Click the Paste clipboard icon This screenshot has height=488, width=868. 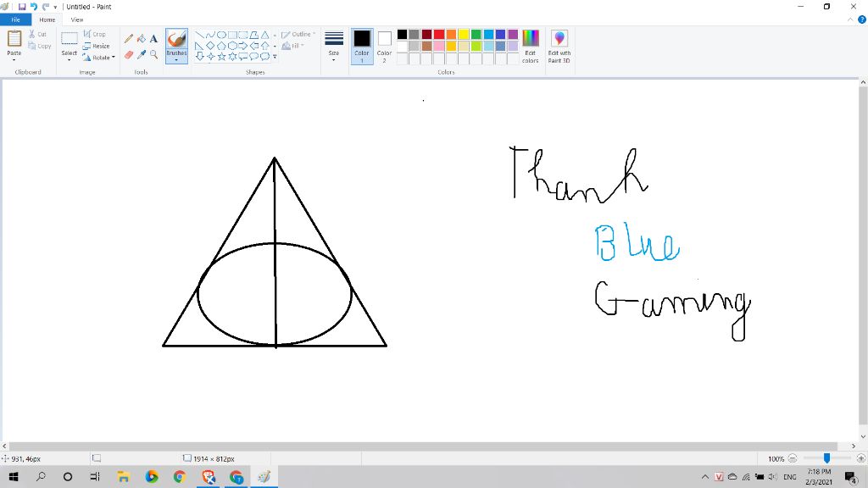(14, 39)
